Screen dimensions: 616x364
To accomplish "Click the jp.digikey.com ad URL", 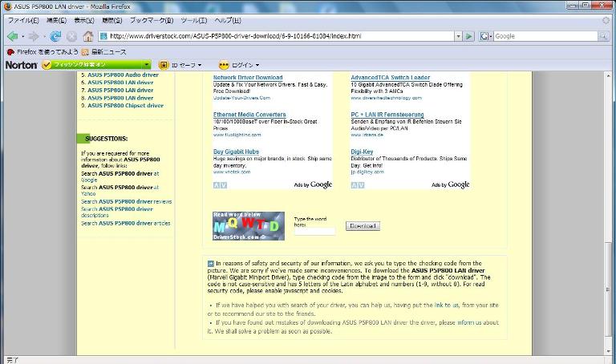I will (x=367, y=172).
